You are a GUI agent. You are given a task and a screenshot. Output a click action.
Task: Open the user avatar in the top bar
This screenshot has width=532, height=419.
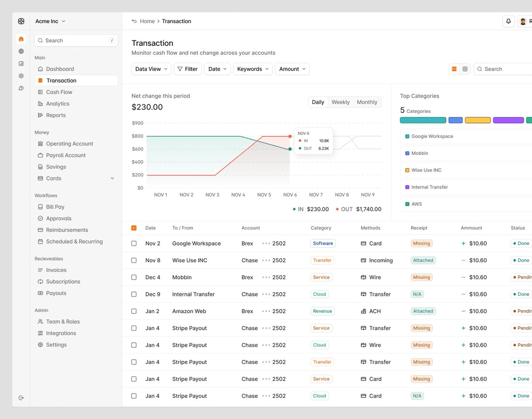click(523, 21)
